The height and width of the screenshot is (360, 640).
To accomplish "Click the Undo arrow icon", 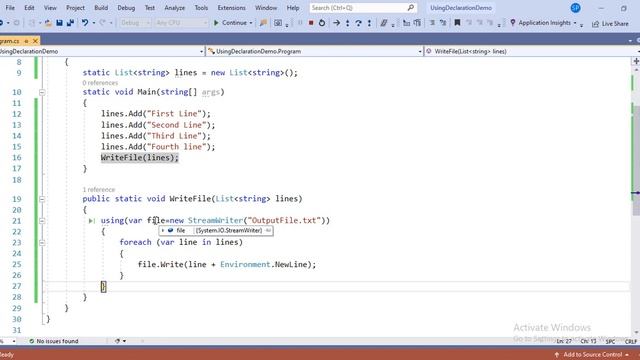I will (84, 23).
